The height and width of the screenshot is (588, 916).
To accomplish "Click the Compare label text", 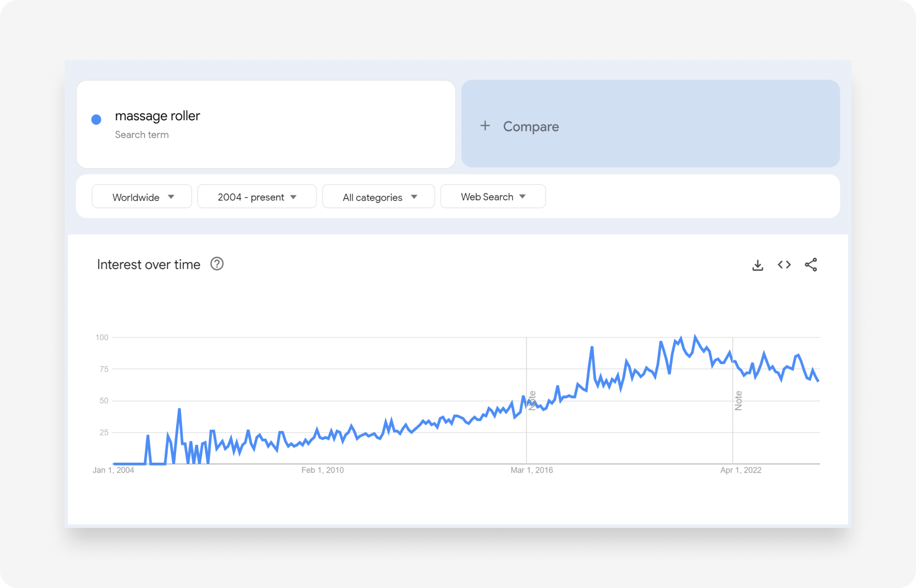I will [x=530, y=126].
